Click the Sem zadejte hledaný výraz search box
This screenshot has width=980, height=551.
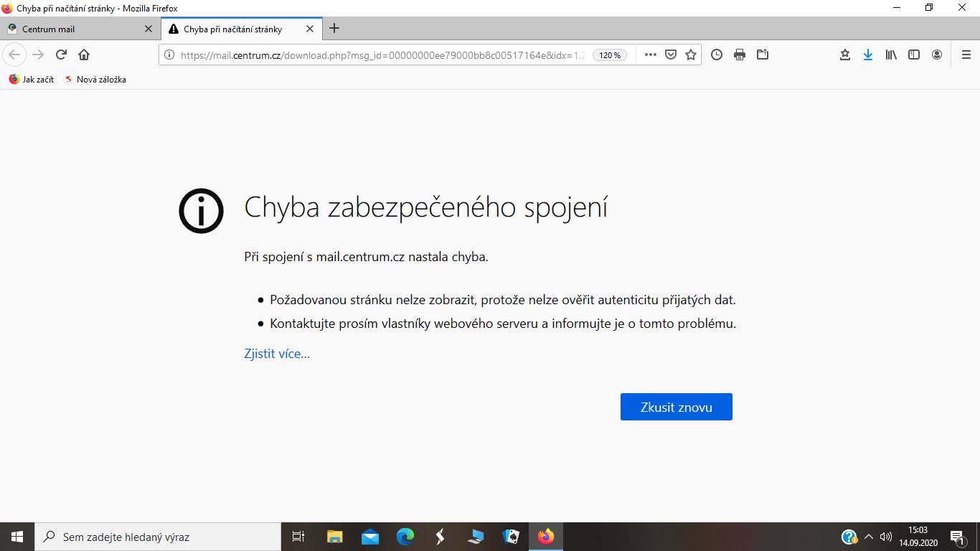point(158,537)
